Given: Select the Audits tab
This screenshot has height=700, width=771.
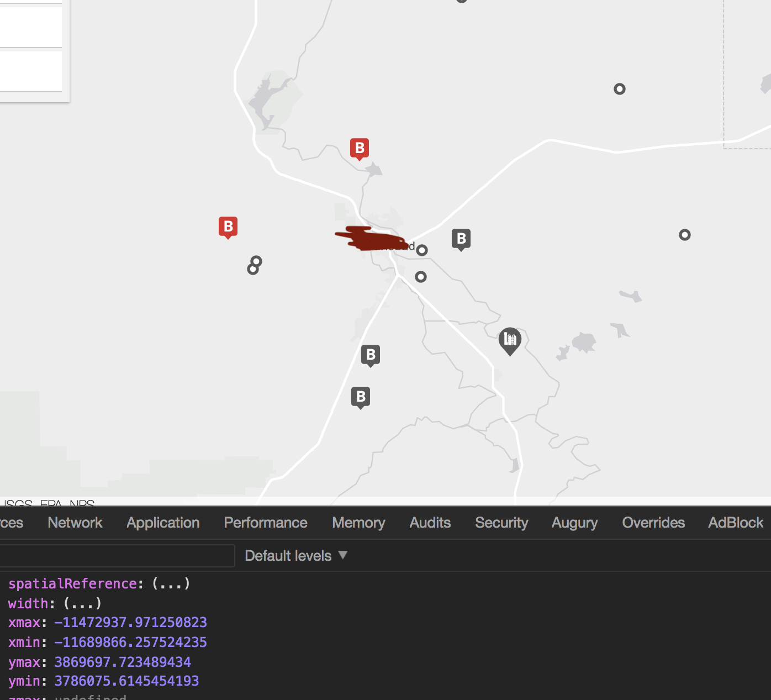Looking at the screenshot, I should [x=430, y=523].
